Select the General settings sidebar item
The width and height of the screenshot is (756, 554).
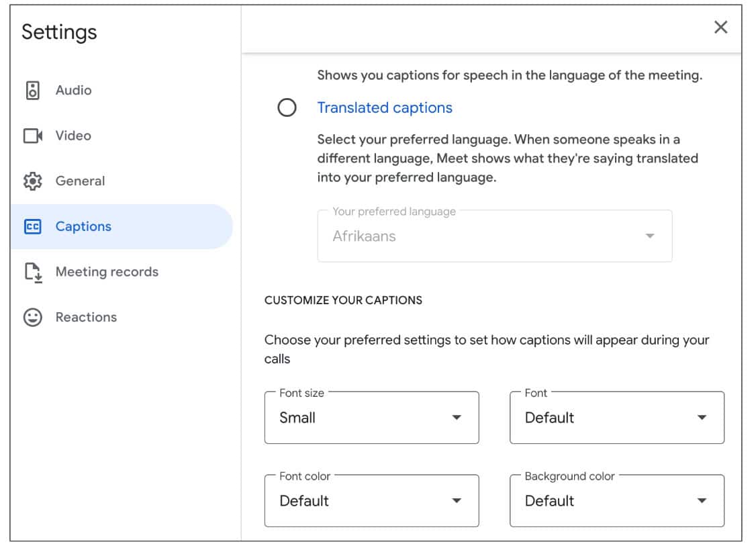coord(80,181)
